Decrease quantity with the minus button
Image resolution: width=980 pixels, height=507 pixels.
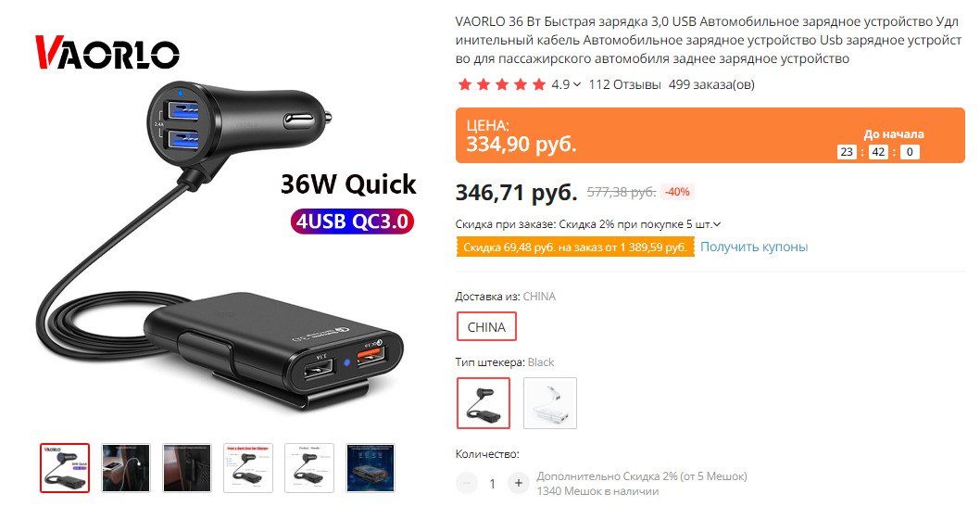tap(466, 483)
